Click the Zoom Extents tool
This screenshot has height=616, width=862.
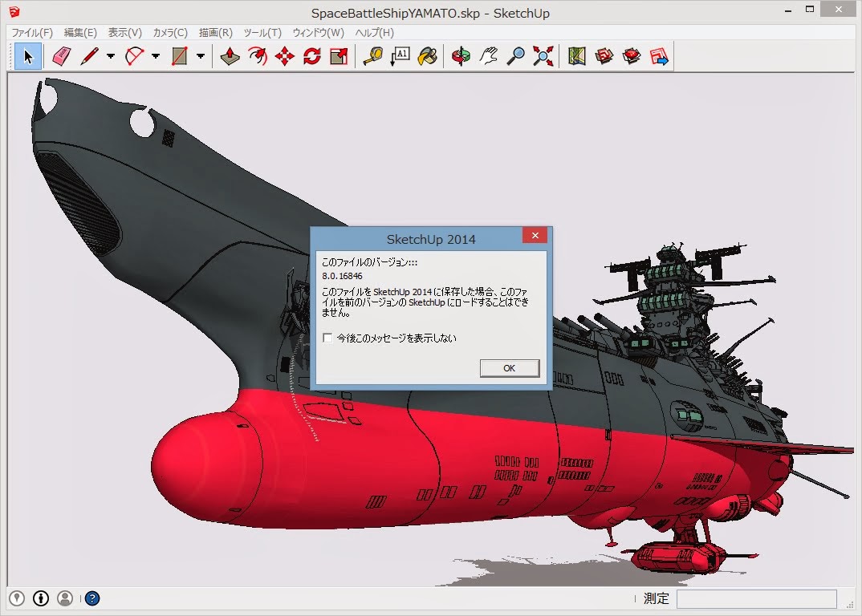[x=543, y=56]
